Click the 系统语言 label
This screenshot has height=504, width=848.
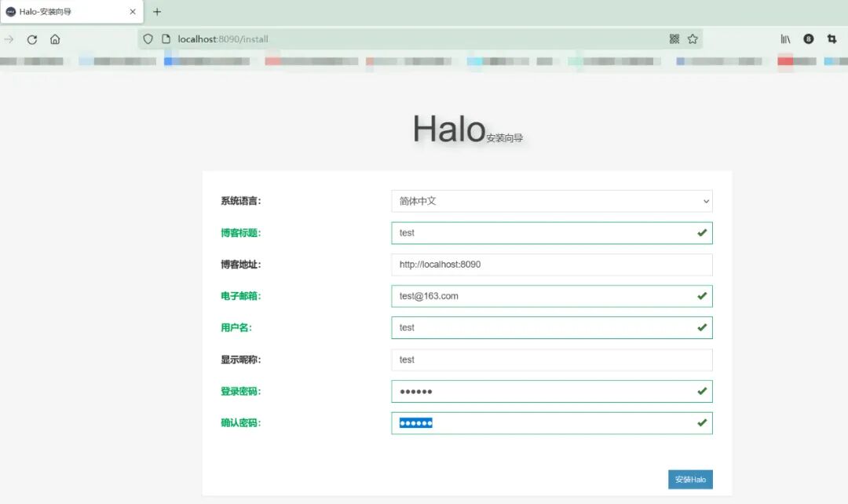coord(241,201)
